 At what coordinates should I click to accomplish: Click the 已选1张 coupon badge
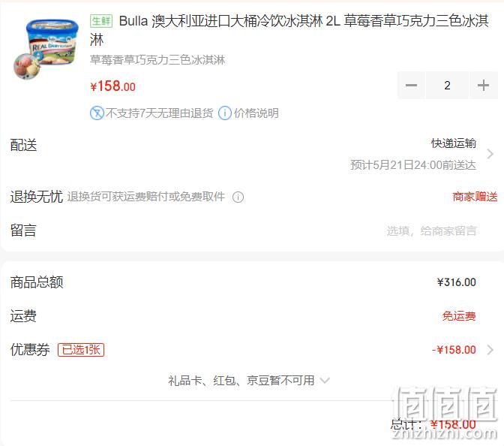[x=81, y=350]
